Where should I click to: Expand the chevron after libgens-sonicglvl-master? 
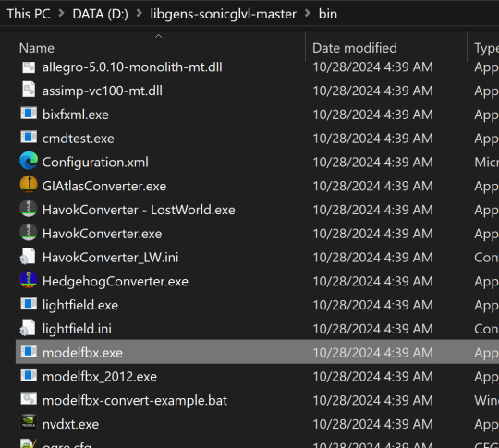(308, 13)
